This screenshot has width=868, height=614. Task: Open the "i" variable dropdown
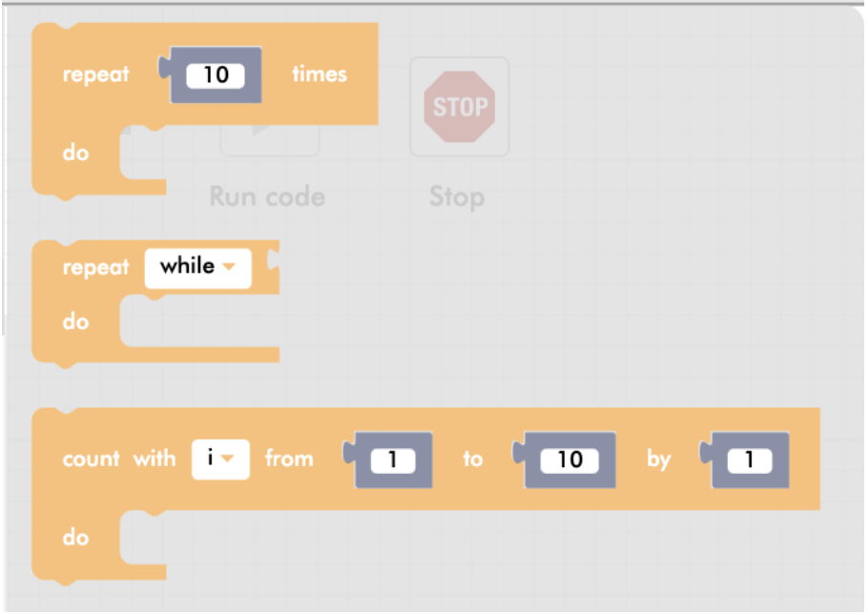220,460
